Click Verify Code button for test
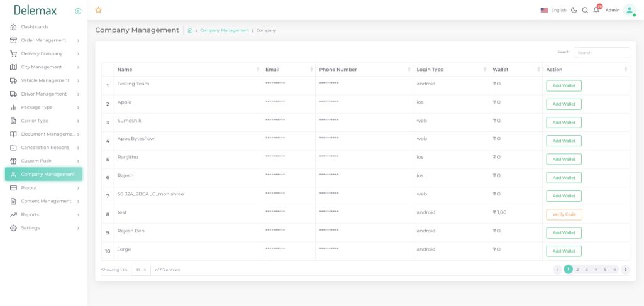The height and width of the screenshot is (306, 644). click(564, 214)
